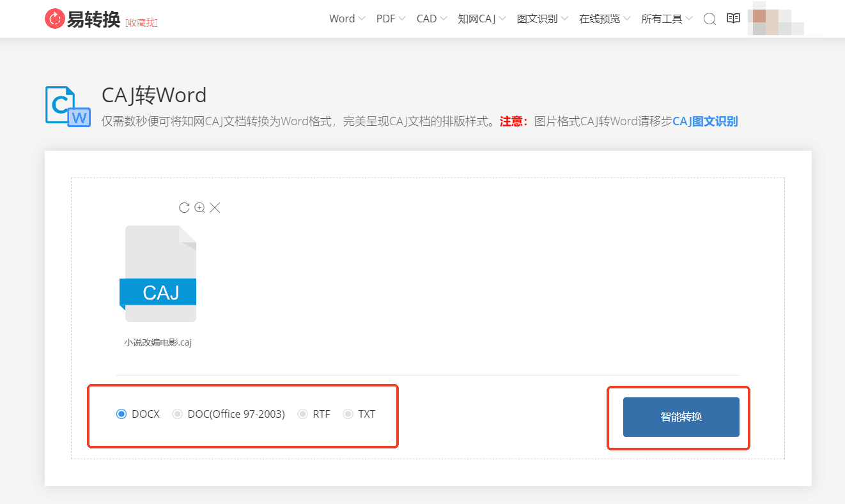This screenshot has height=504, width=845.
Task: Open the 所有工具 dropdown menu
Action: (x=662, y=19)
